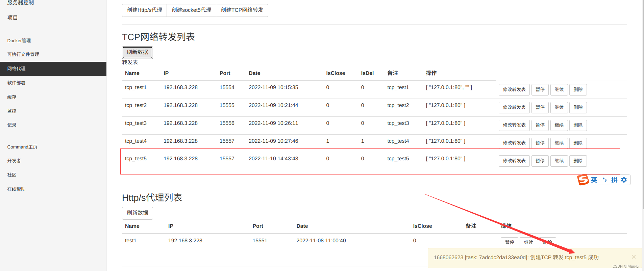
Task: Open Docker管理 in the sidebar
Action: [x=19, y=40]
